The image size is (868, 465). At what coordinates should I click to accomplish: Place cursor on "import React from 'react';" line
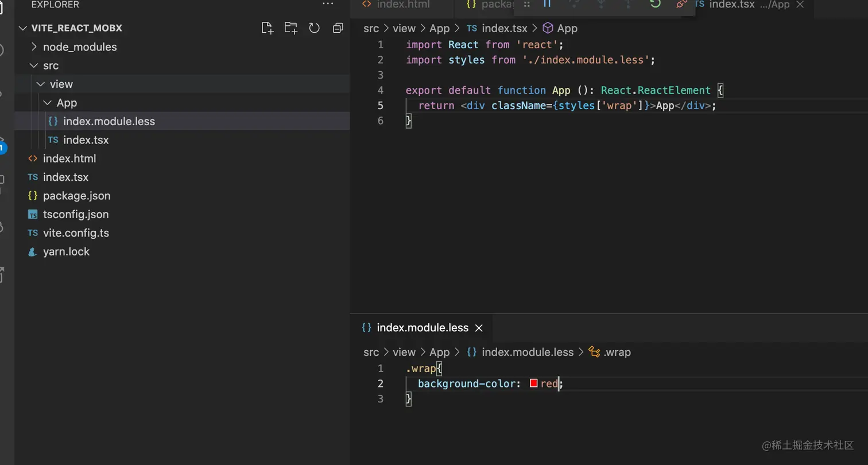pos(485,45)
